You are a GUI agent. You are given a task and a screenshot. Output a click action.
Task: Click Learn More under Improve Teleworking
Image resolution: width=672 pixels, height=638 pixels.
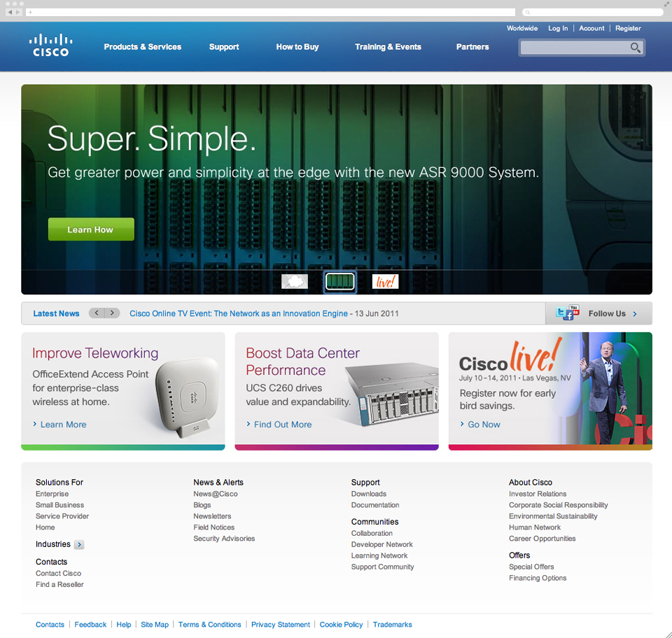[x=63, y=425]
